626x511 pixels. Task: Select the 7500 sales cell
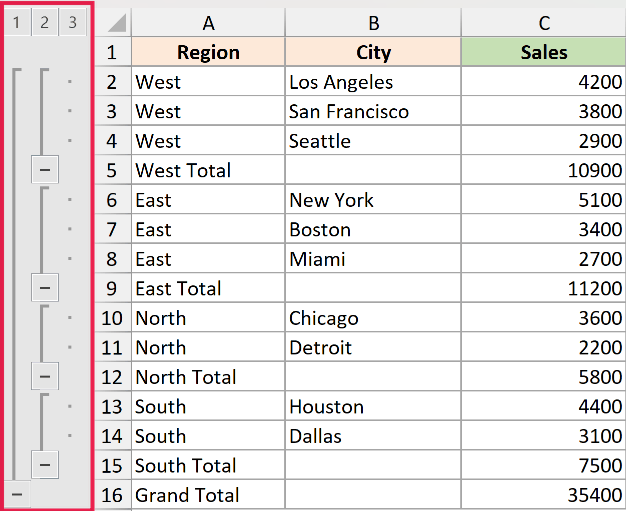coord(544,465)
